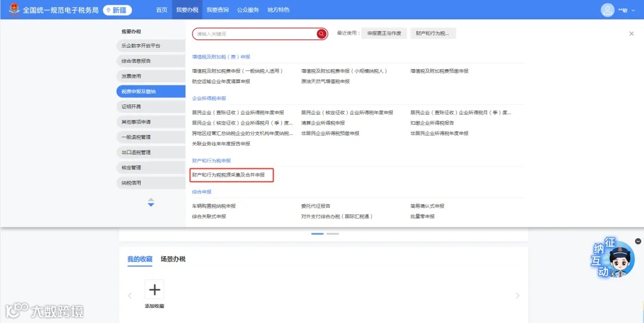Open 车辆购置税纳税申报 link
Image resolution: width=644 pixels, height=323 pixels.
pyautogui.click(x=213, y=206)
